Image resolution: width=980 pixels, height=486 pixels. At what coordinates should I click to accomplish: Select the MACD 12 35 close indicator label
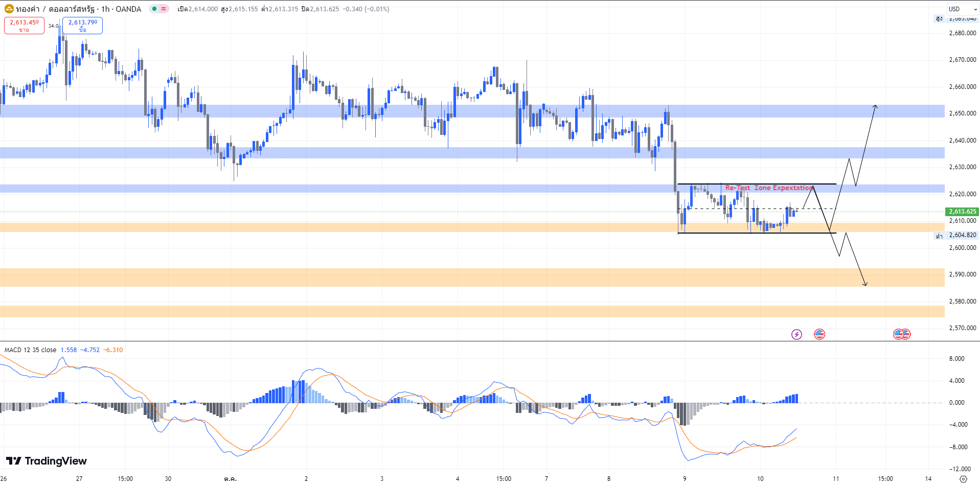31,350
